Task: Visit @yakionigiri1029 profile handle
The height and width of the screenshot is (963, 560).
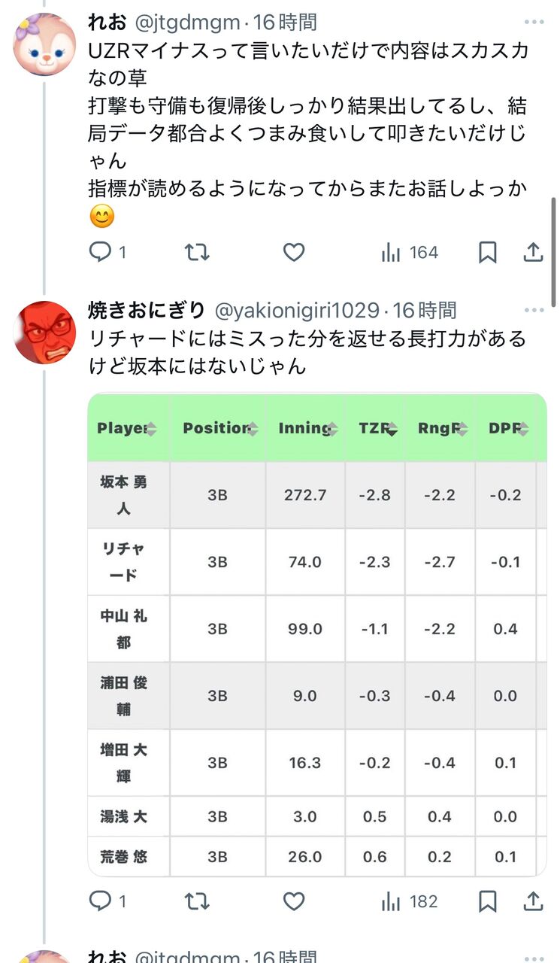Action: click(297, 310)
